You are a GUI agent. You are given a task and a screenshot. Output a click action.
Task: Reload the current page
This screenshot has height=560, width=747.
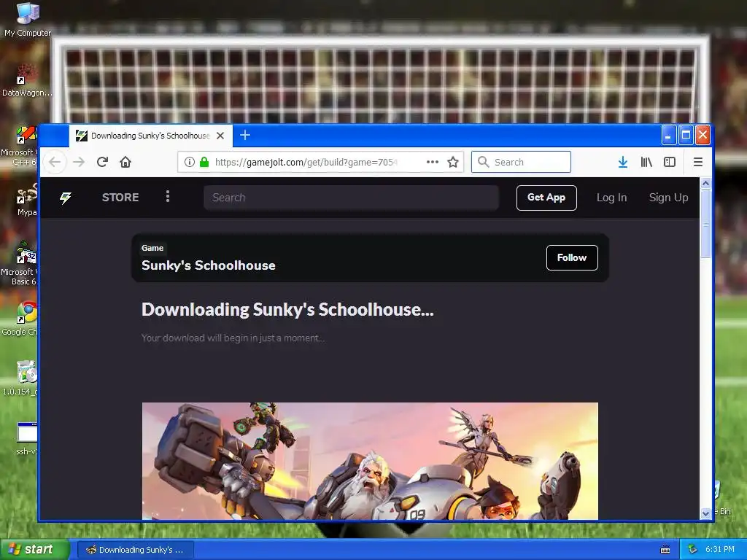tap(102, 163)
